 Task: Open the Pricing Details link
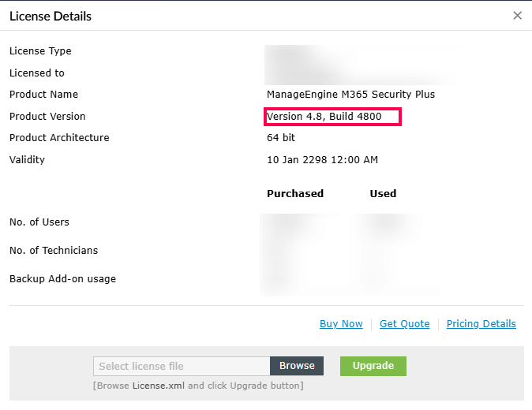(x=481, y=324)
